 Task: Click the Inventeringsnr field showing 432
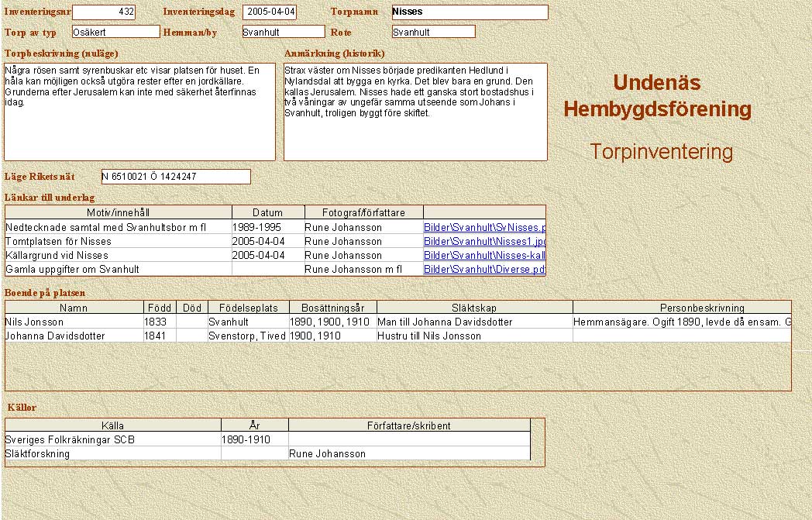(103, 12)
